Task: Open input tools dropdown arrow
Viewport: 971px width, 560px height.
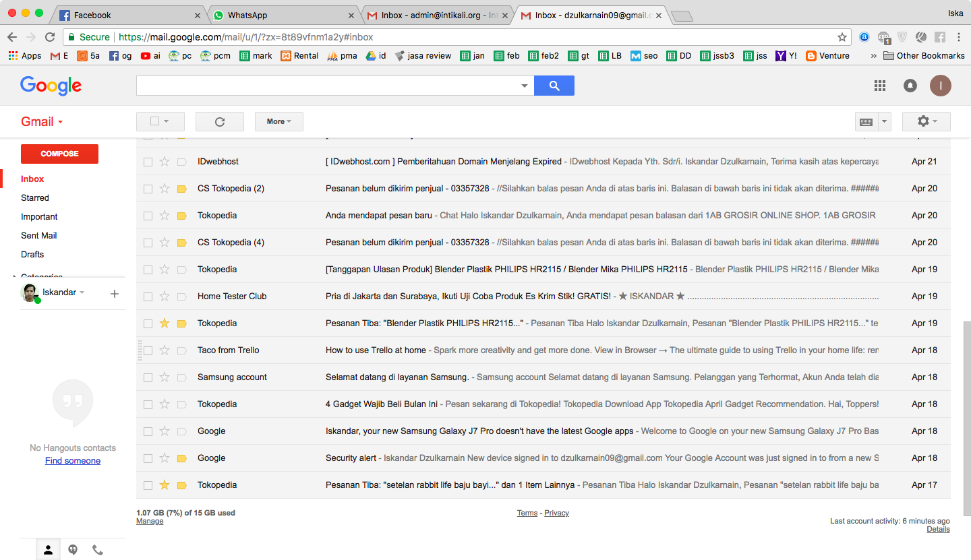Action: tap(885, 122)
